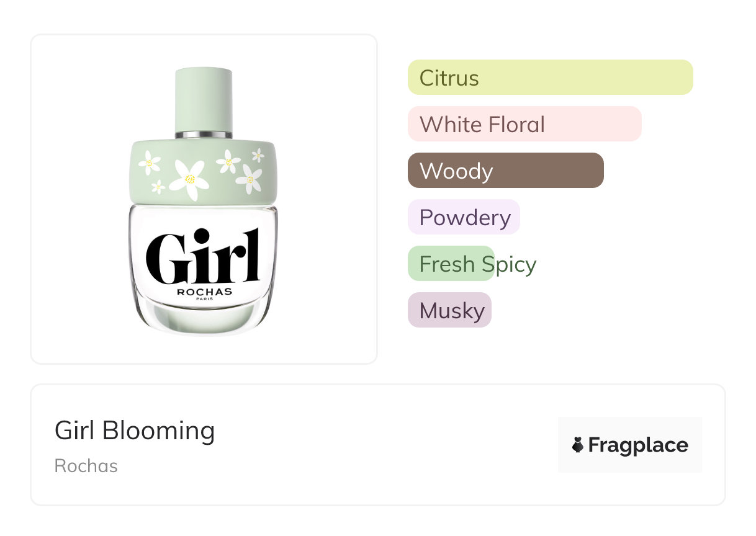Click the Fragplace wordmark text
The height and width of the screenshot is (536, 756).
point(637,445)
